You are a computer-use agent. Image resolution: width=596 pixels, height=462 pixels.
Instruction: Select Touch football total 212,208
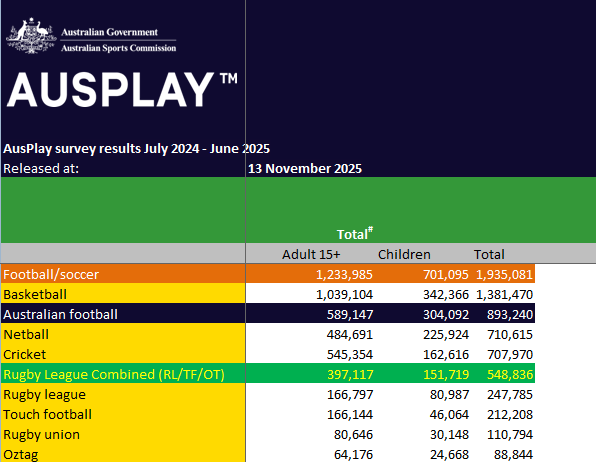(510, 414)
